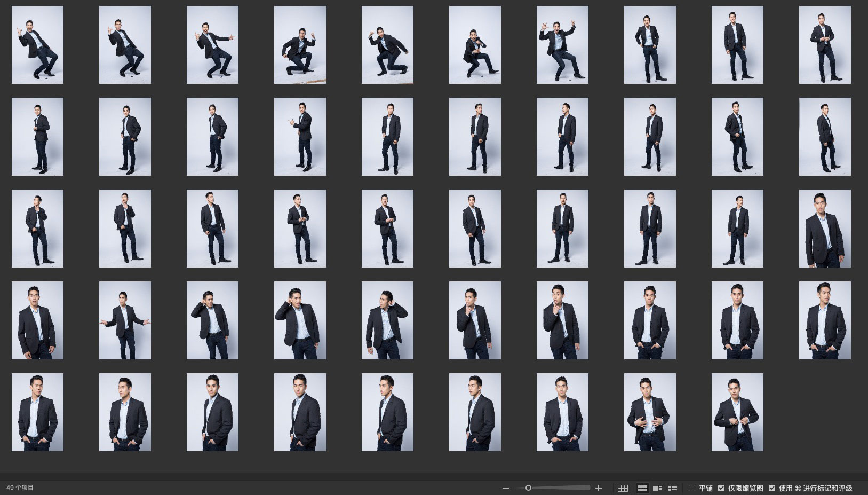Select the last photo, man buttoning jacket
Screen dimensions: 868x495
737,412
